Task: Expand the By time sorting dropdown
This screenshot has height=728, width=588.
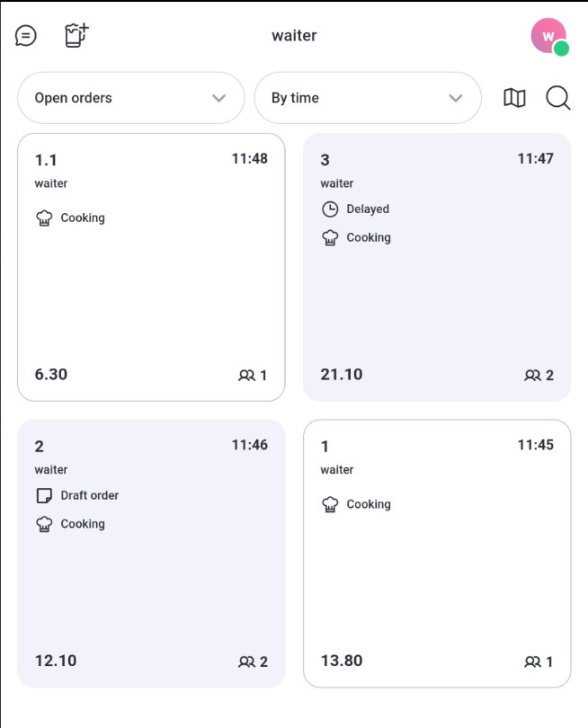Action: 368,98
